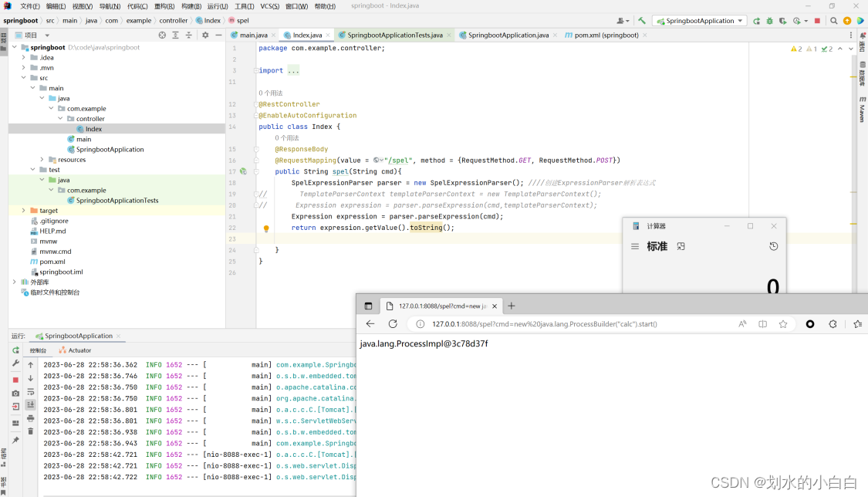This screenshot has width=868, height=497.
Task: Hide the project tool window
Action: pyautogui.click(x=218, y=35)
